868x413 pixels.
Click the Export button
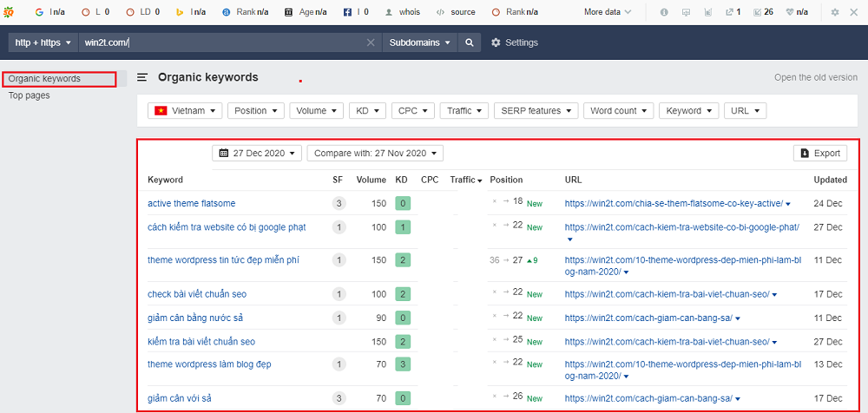coord(819,154)
